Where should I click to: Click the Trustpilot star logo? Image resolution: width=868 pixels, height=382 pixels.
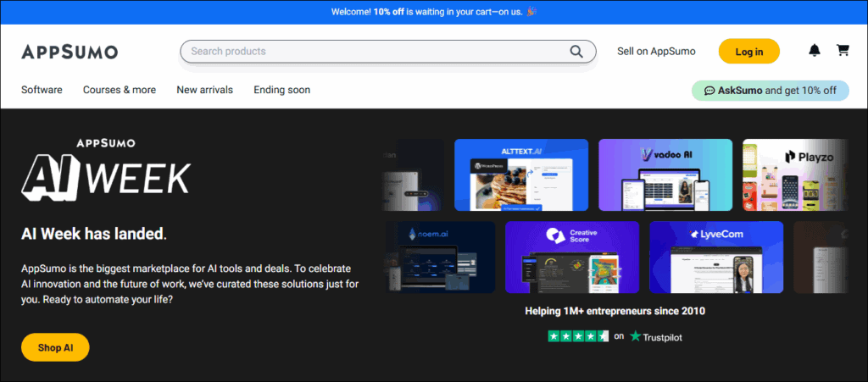[636, 336]
